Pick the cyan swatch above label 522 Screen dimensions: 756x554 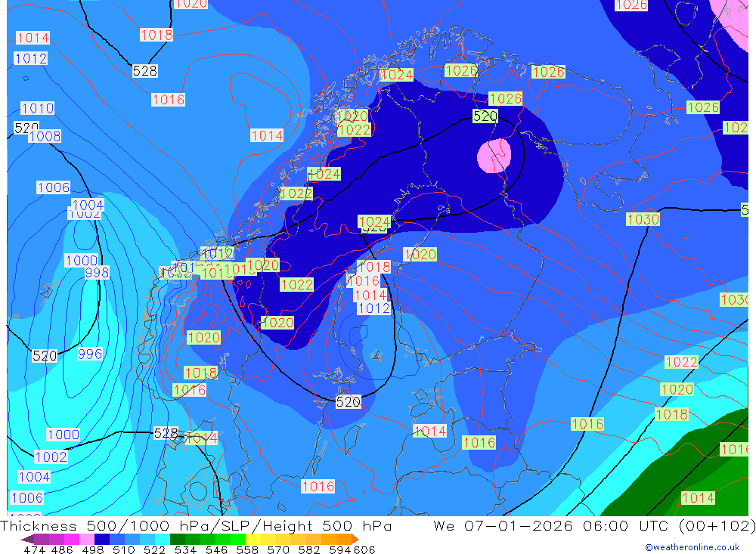pyautogui.click(x=162, y=539)
